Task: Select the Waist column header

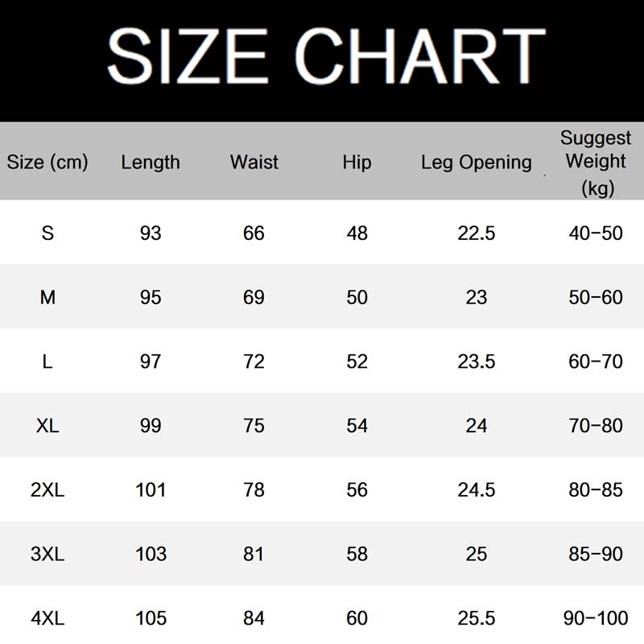Action: [x=254, y=162]
